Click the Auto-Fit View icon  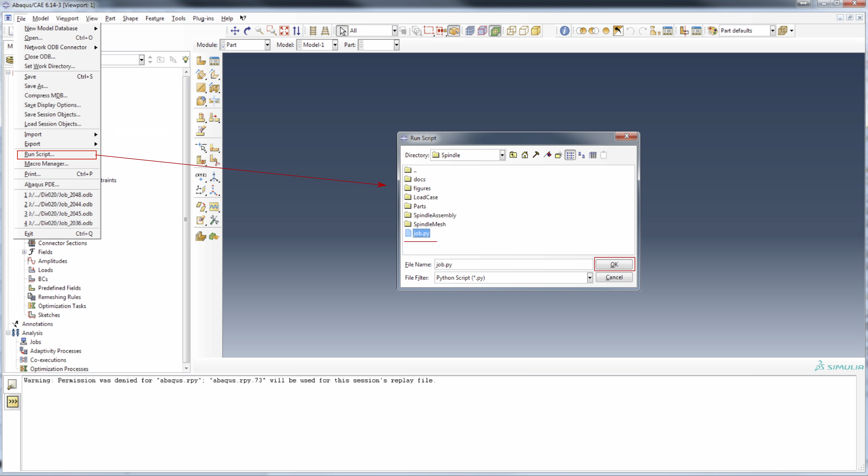coord(284,31)
